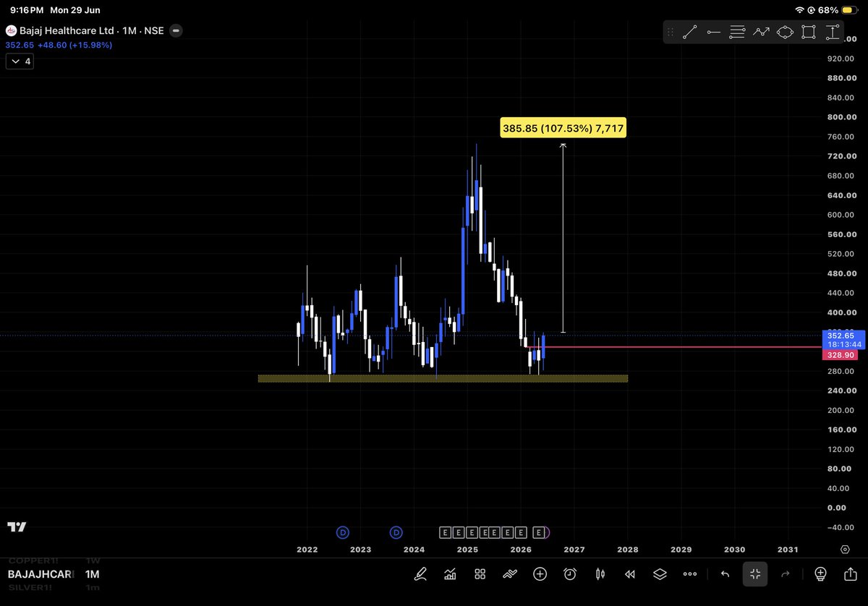Exit fullscreen chart mode
Screen dimensions: 868x606
click(755, 574)
